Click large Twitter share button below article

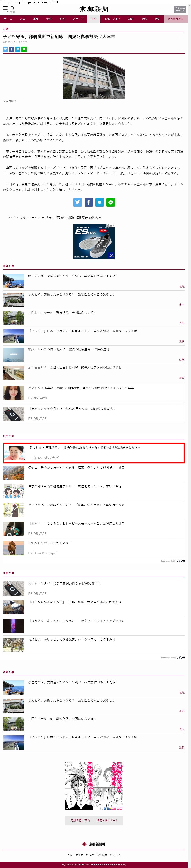tap(77, 202)
